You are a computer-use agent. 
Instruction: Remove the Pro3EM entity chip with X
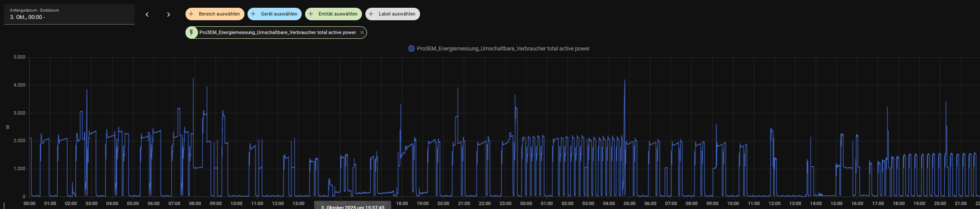362,33
